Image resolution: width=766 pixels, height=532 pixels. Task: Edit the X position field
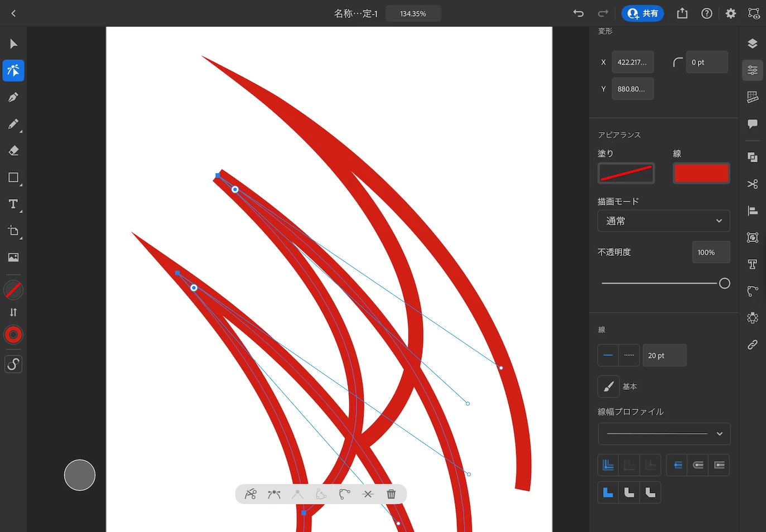coord(633,62)
